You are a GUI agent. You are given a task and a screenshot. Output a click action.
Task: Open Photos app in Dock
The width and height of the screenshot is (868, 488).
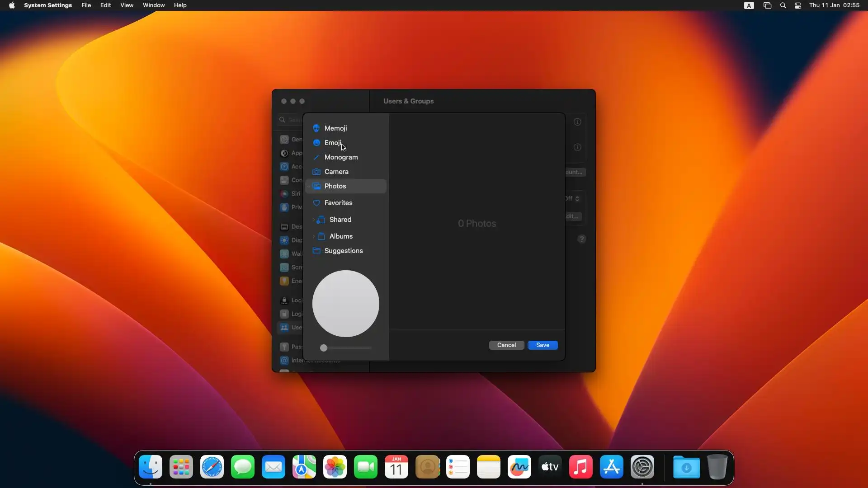335,467
